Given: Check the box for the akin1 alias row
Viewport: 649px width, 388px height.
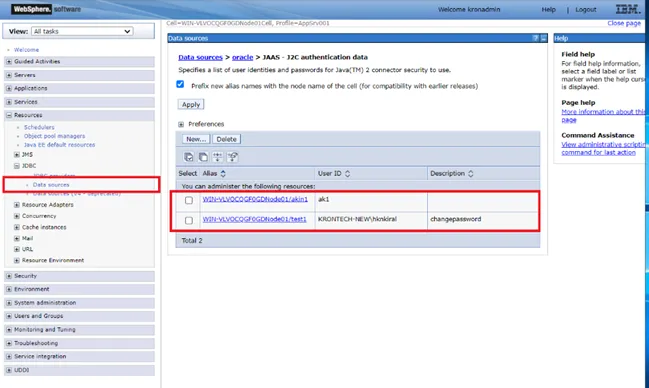Looking at the screenshot, I should point(189,200).
